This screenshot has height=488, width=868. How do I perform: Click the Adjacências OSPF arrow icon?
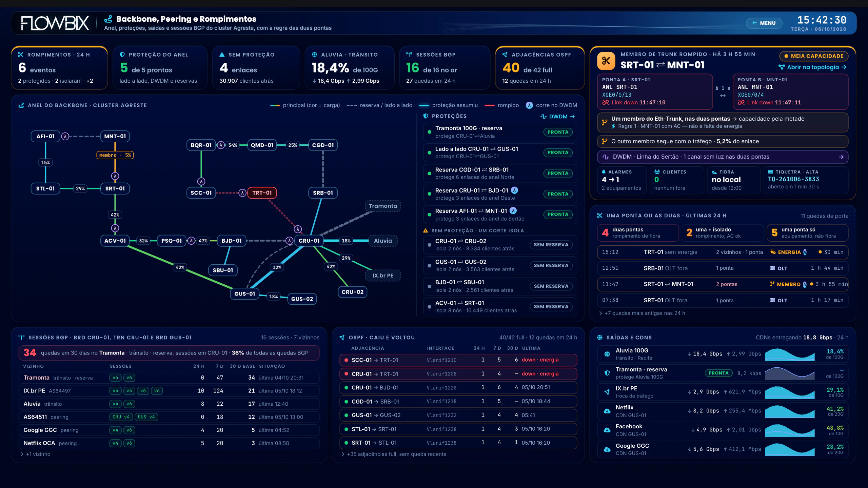pos(505,55)
